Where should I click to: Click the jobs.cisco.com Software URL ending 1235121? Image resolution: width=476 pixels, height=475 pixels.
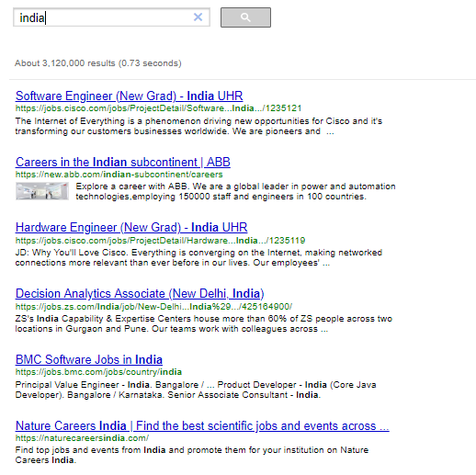158,108
